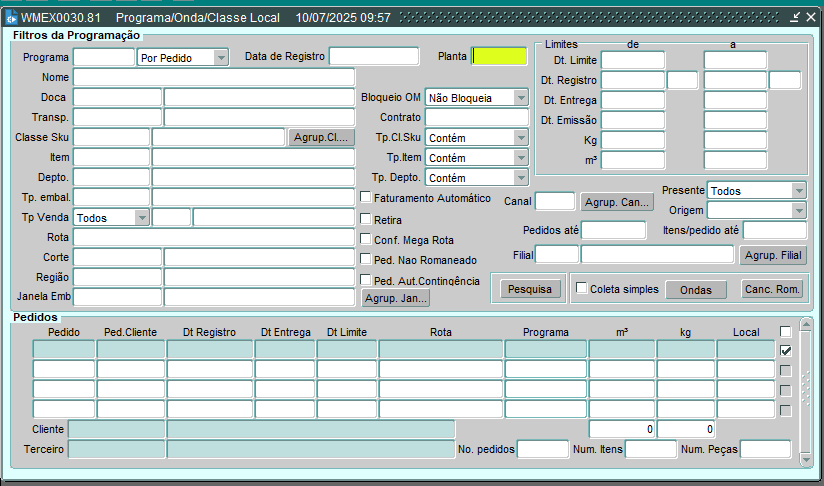Click the Rota input field
The image size is (824, 486).
[214, 237]
